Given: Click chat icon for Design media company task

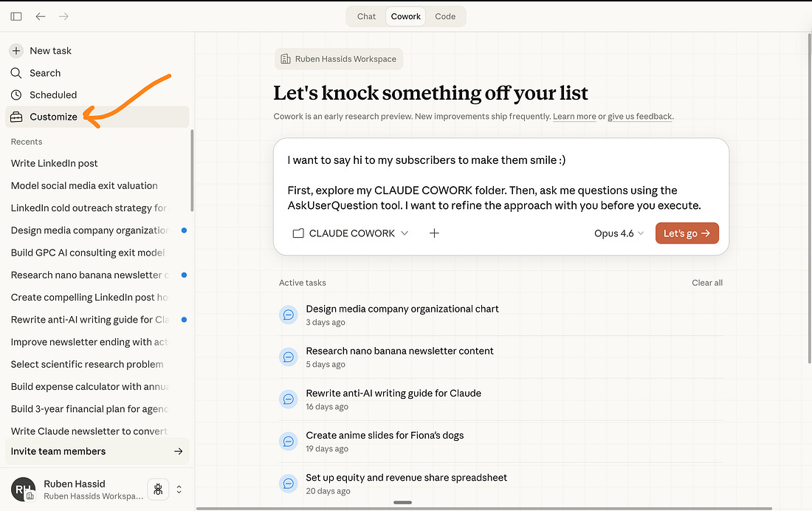Looking at the screenshot, I should 289,315.
